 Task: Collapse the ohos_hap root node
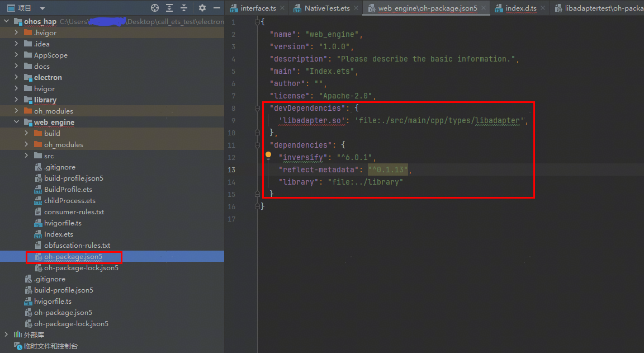(x=6, y=21)
